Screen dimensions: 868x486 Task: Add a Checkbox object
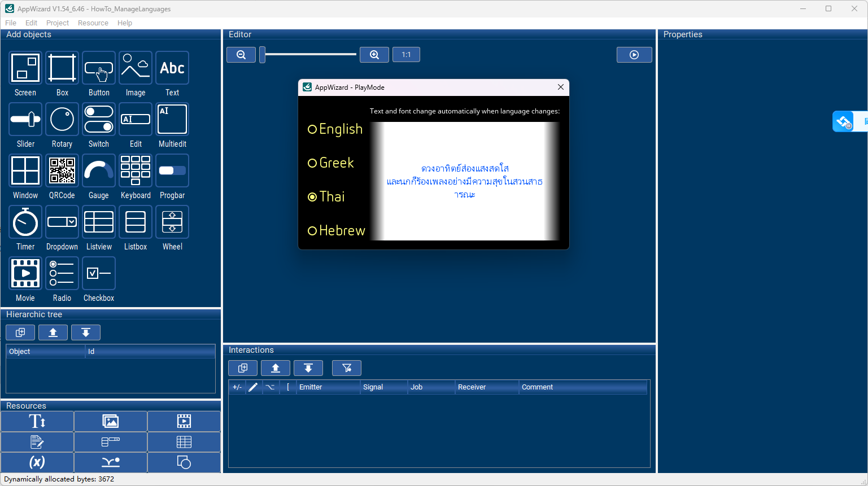(x=99, y=273)
